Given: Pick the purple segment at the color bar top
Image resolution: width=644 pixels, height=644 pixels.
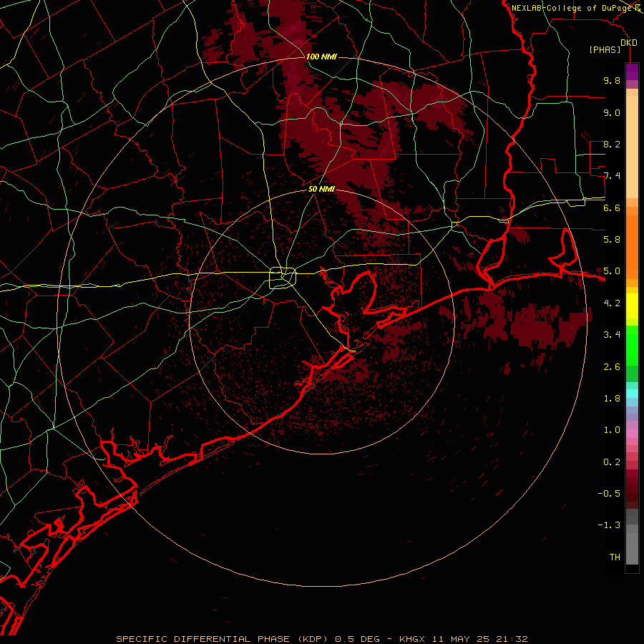Looking at the screenshot, I should point(632,72).
